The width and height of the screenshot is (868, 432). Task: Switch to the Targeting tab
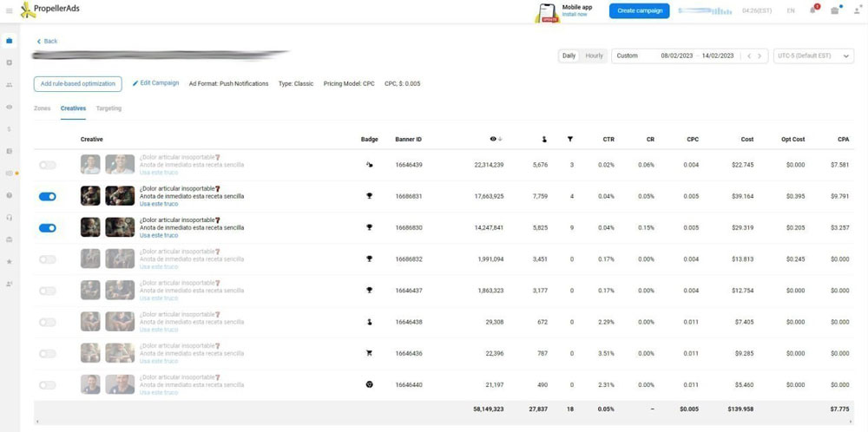coord(108,108)
